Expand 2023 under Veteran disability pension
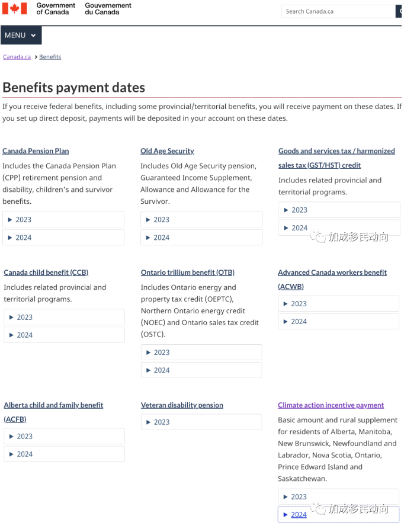 [x=201, y=422]
